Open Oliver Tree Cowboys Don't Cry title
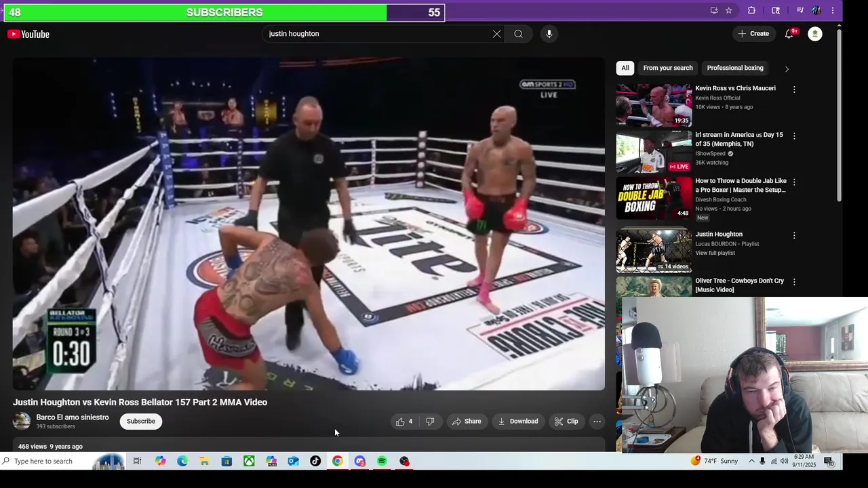 tap(739, 285)
